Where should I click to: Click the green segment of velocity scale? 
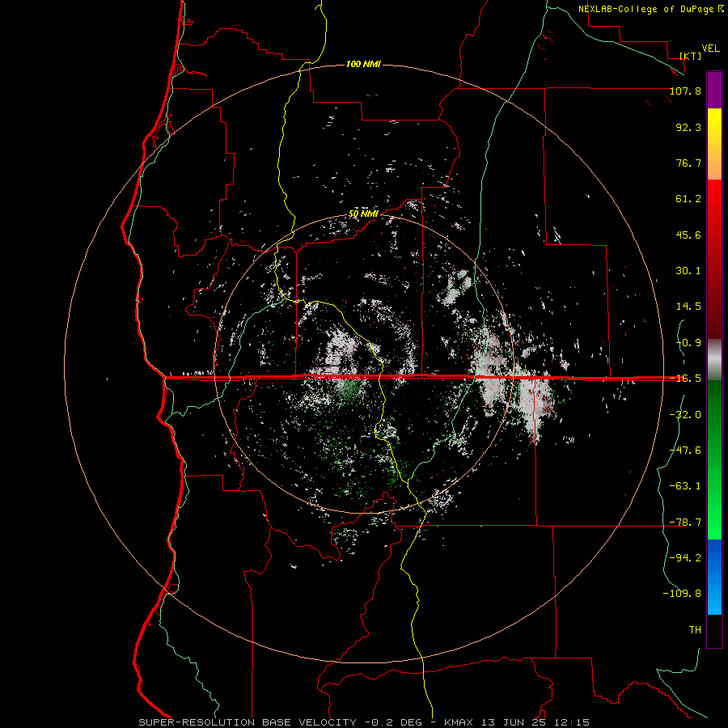(x=714, y=459)
